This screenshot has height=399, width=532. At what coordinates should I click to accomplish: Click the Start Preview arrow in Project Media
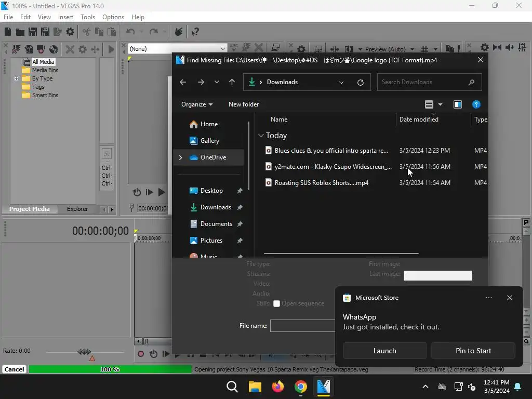pos(111,49)
